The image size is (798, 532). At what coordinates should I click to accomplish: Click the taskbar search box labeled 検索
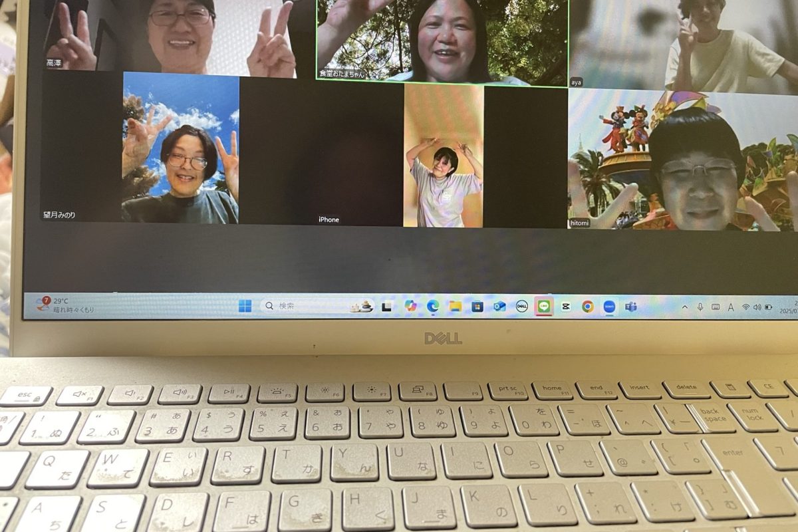317,306
